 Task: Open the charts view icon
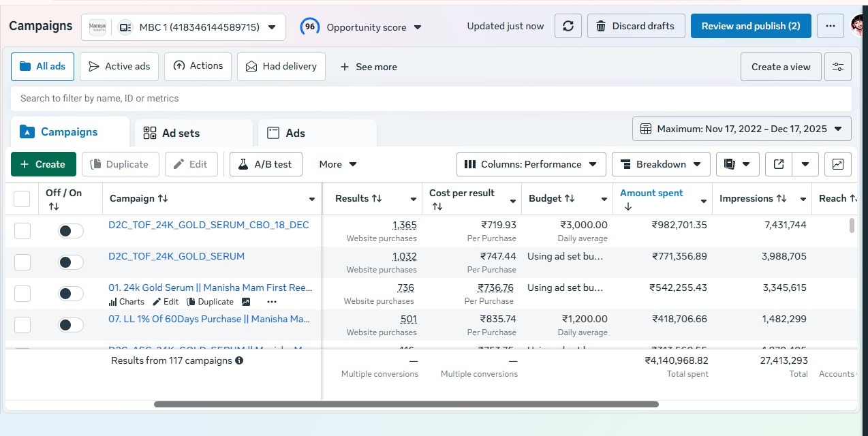[837, 164]
